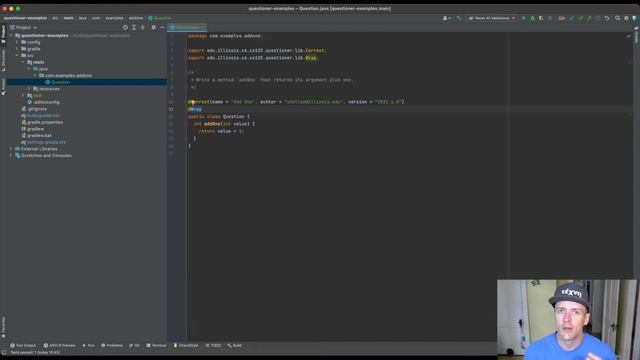Click questioner-examples in breadcrumb bar

(x=25, y=18)
